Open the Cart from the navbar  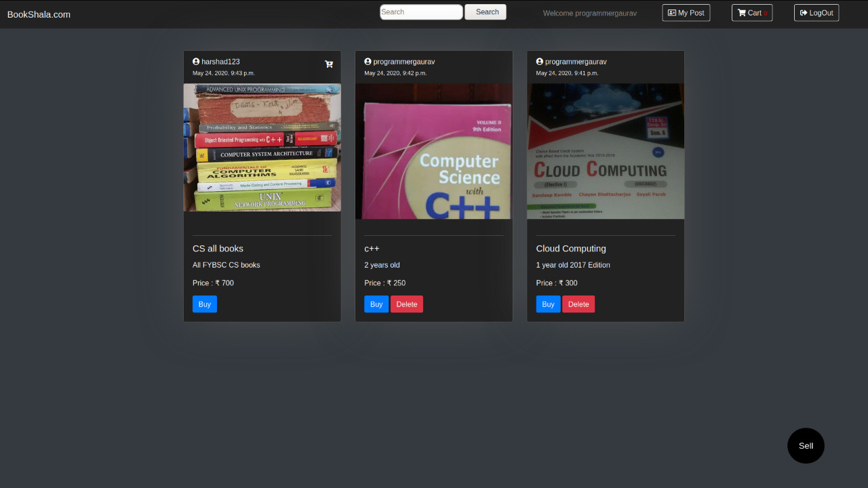coord(751,13)
